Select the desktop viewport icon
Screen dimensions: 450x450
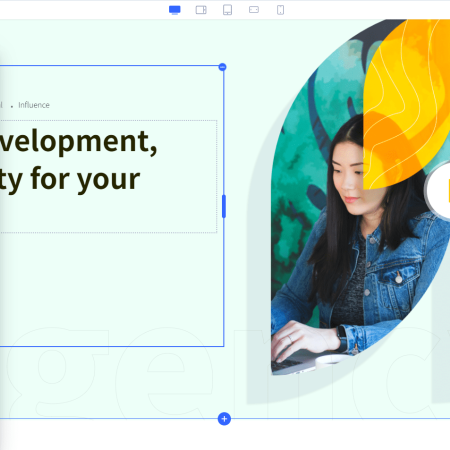(x=175, y=10)
